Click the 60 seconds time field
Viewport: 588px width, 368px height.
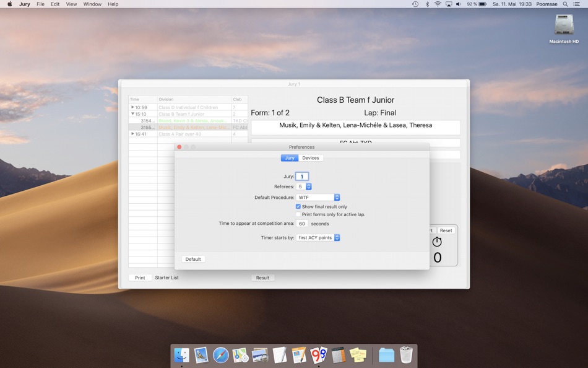[301, 223]
